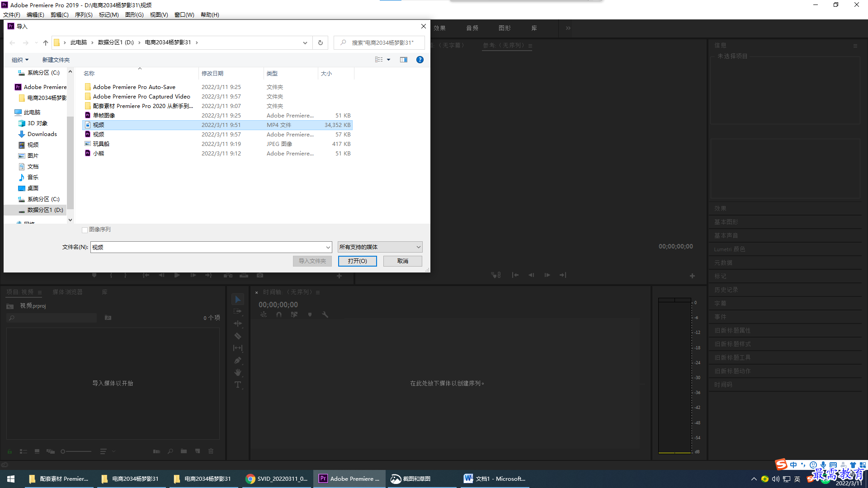Switch Project panel to Freeform view
The height and width of the screenshot is (488, 868).
51,451
